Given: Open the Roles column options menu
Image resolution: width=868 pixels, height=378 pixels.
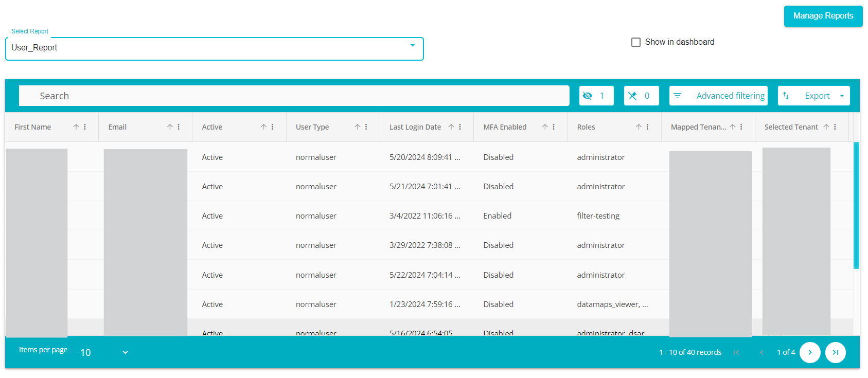Looking at the screenshot, I should click(x=647, y=127).
